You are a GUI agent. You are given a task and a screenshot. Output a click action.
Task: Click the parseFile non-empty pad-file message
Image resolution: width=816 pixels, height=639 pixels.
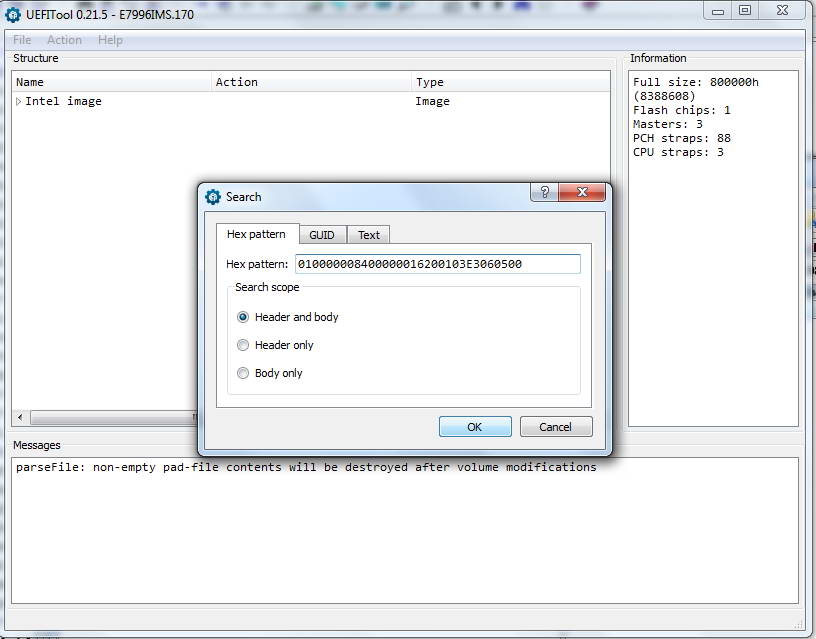click(x=306, y=467)
